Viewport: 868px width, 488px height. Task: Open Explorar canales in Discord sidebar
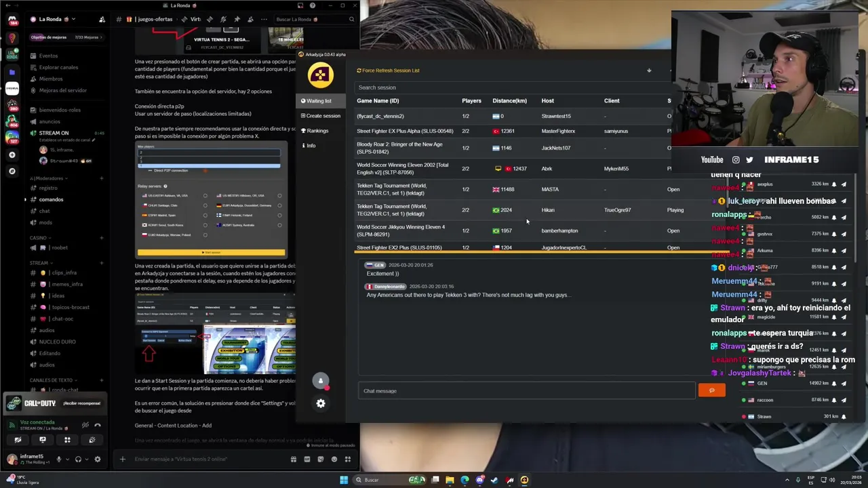coord(58,67)
